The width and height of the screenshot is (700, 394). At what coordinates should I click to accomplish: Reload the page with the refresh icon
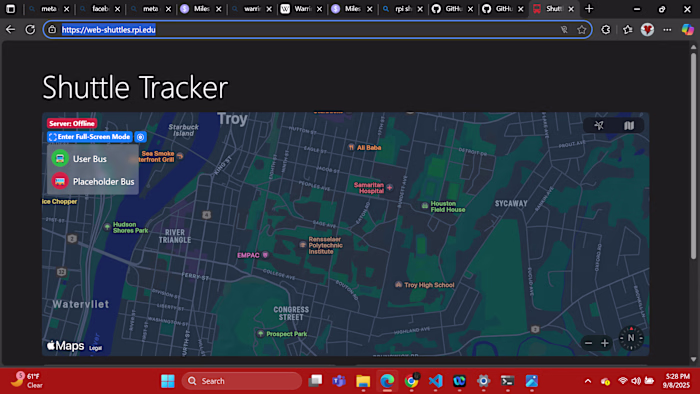pos(30,29)
